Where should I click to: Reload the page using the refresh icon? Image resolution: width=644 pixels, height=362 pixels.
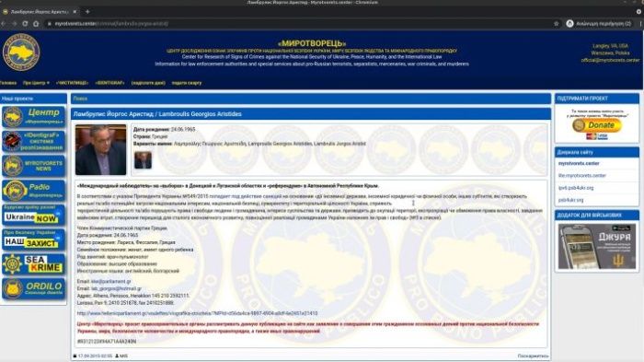[25, 24]
